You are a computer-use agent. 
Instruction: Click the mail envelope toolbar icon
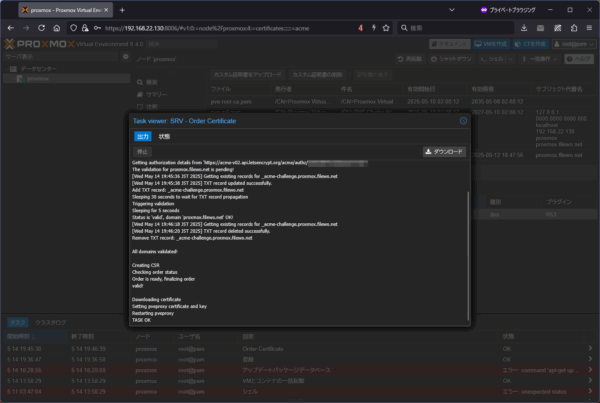[x=540, y=28]
